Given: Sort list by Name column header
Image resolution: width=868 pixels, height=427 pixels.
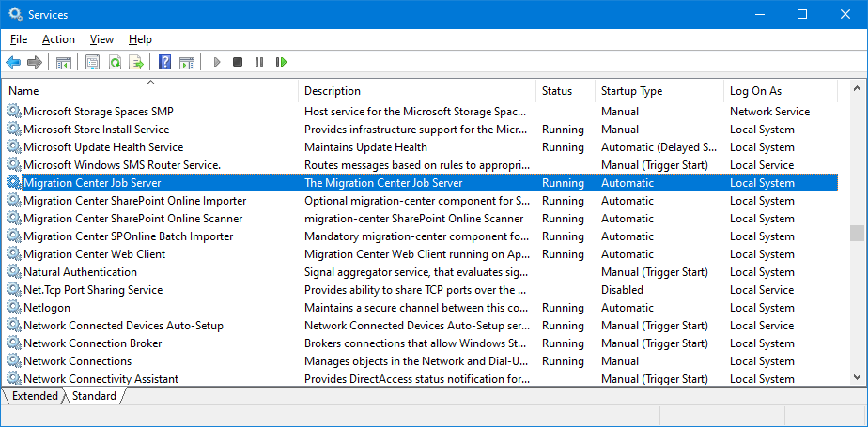Looking at the screenshot, I should (150, 91).
